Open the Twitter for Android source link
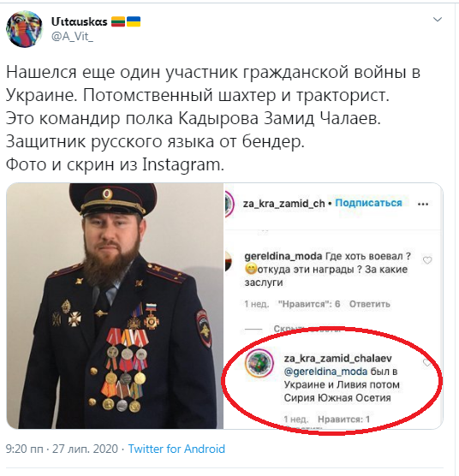The image size is (459, 476). 176,449
